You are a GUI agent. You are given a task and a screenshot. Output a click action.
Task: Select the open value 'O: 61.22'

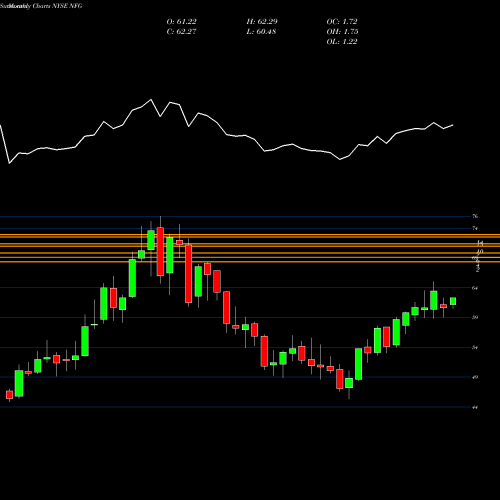coord(182,22)
